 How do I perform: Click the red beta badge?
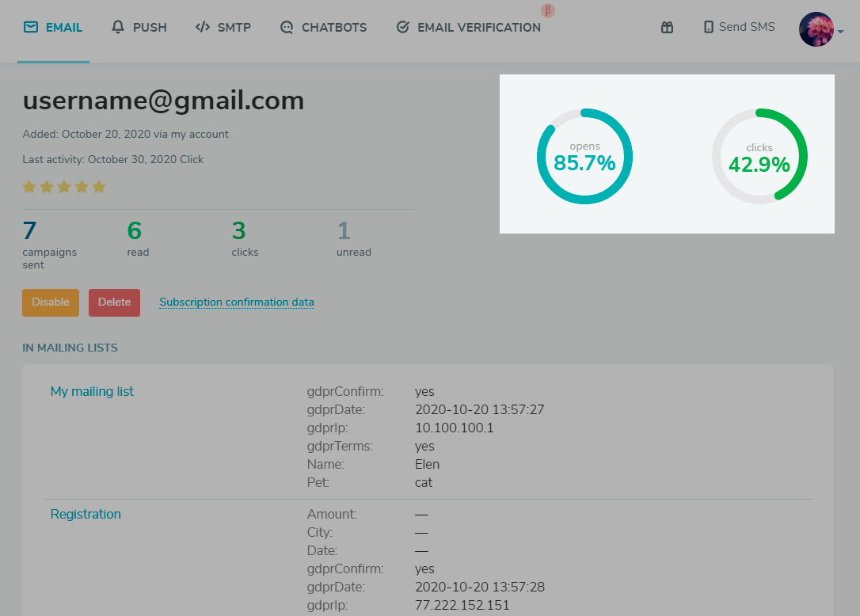click(x=547, y=10)
